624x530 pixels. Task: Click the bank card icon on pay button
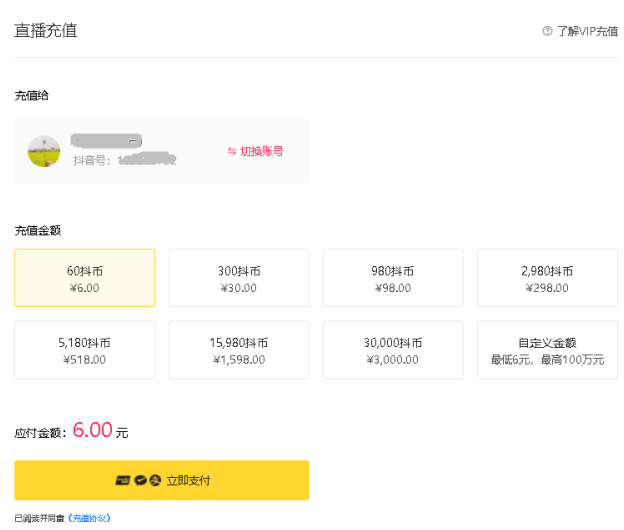123,481
